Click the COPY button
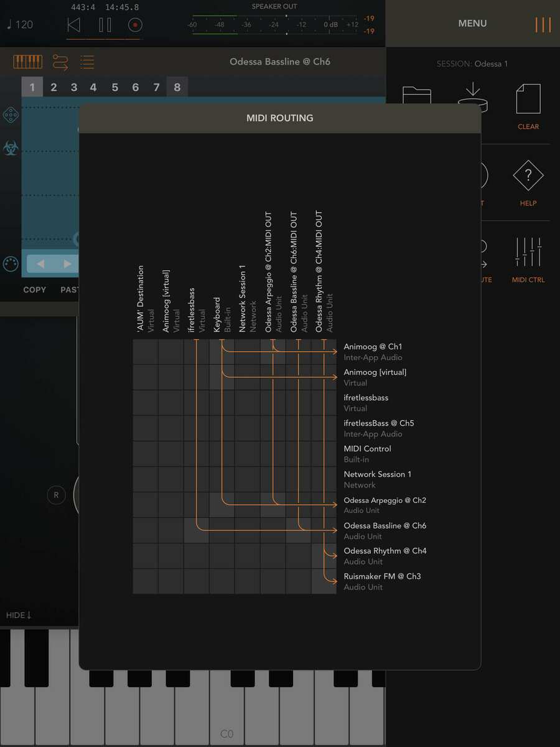Image resolution: width=560 pixels, height=747 pixels. click(x=35, y=289)
